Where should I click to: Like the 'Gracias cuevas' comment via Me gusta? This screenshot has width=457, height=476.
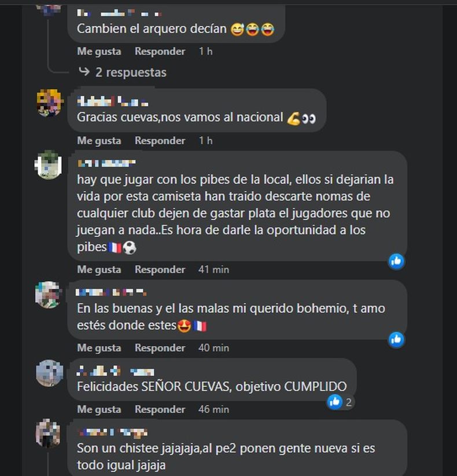pos(99,141)
